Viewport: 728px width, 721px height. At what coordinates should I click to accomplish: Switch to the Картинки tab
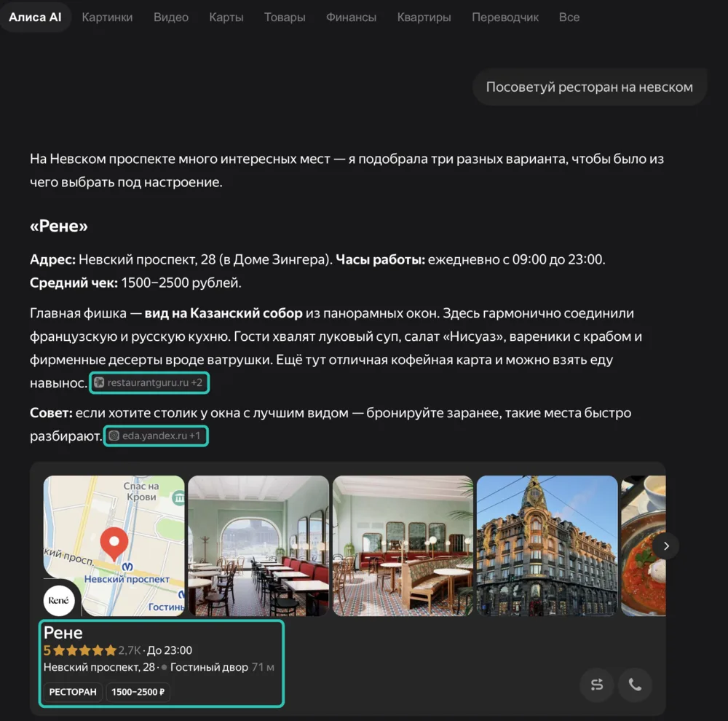[x=107, y=17]
